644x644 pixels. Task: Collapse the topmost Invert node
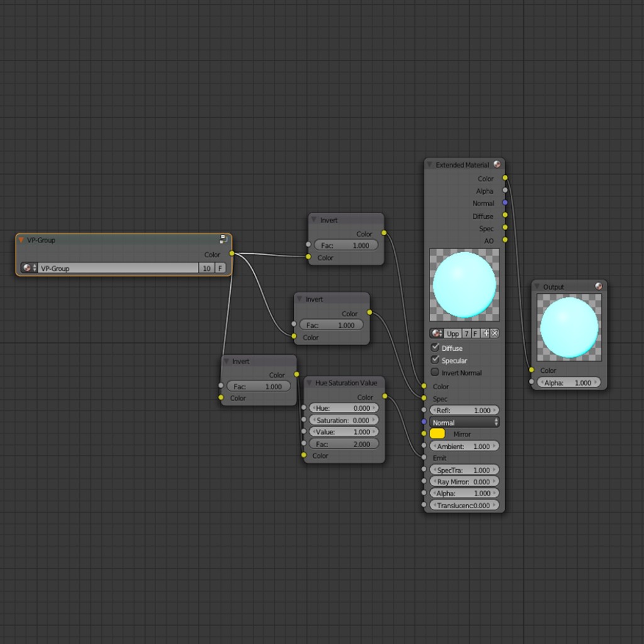(x=313, y=219)
